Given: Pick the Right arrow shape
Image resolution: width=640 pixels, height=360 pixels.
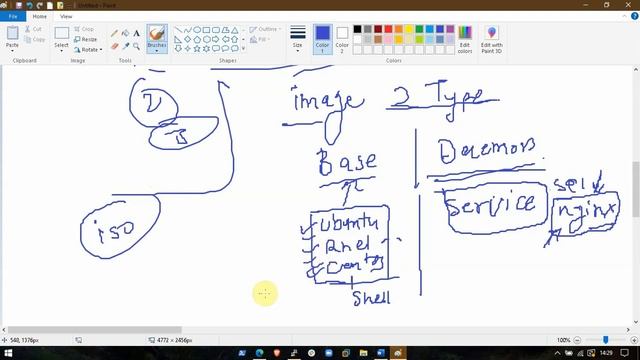Looking at the screenshot, I should point(216,40).
